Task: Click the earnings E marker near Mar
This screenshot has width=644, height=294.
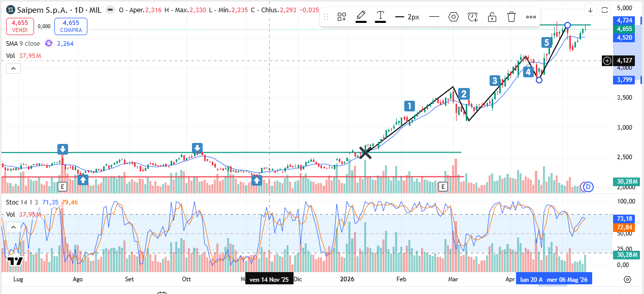Action: pos(443,187)
